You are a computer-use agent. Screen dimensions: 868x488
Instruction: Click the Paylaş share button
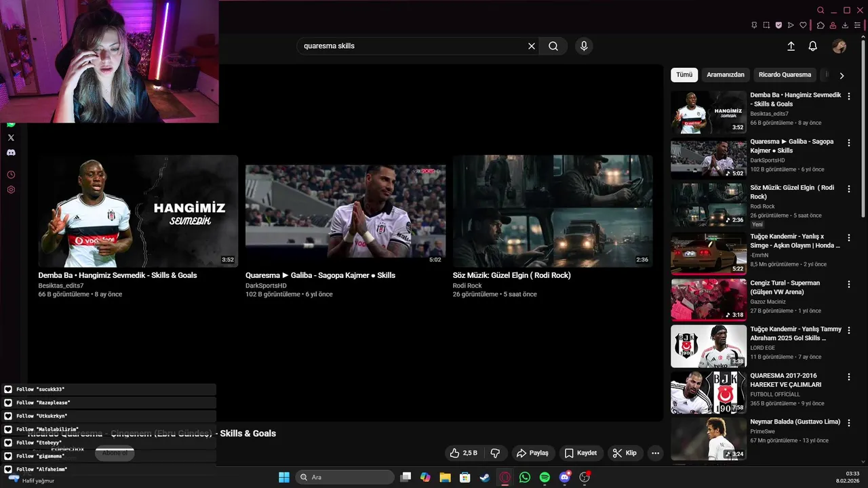click(532, 453)
